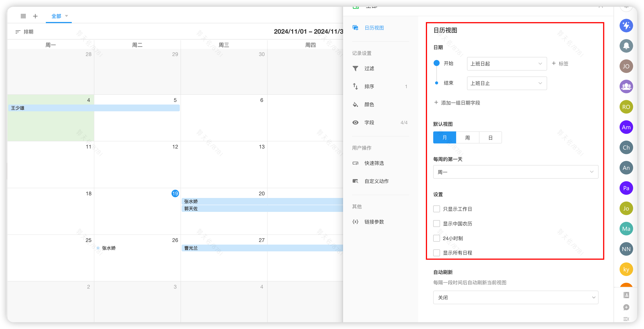Click the eye icon for fields
Screen dimensions: 644x329
tap(355, 123)
